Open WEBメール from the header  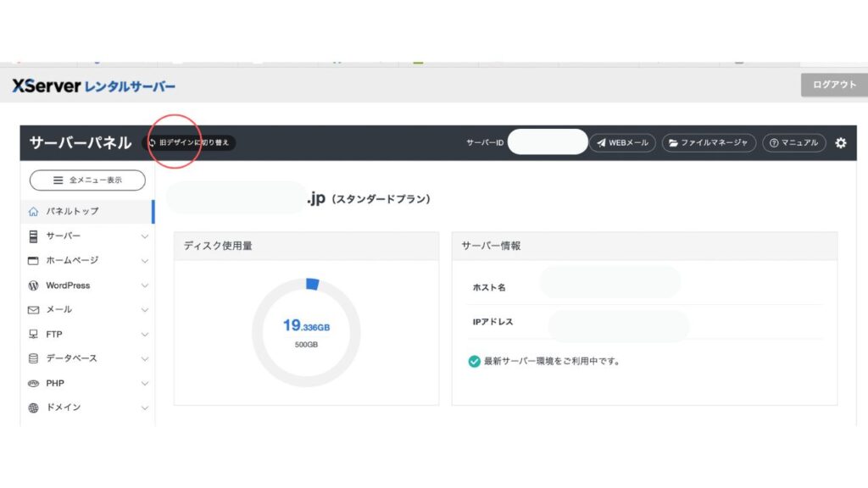tap(623, 143)
